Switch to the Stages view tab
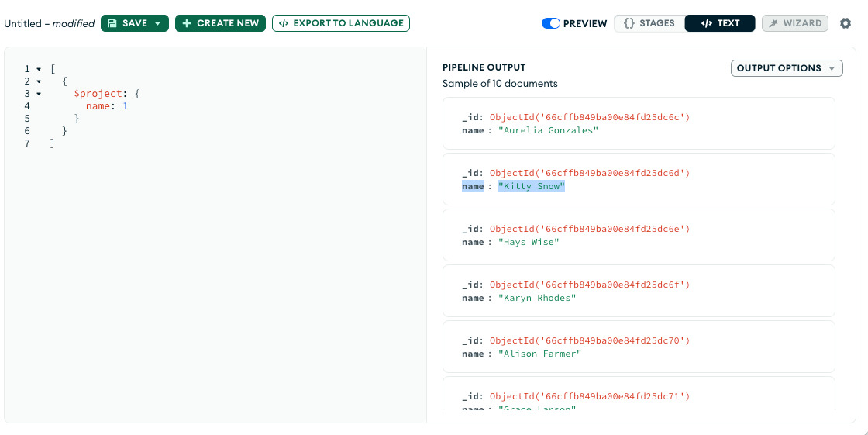The width and height of the screenshot is (868, 435). pos(649,23)
